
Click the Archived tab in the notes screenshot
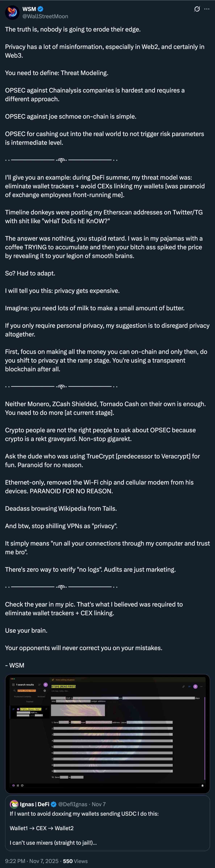click(41, 696)
